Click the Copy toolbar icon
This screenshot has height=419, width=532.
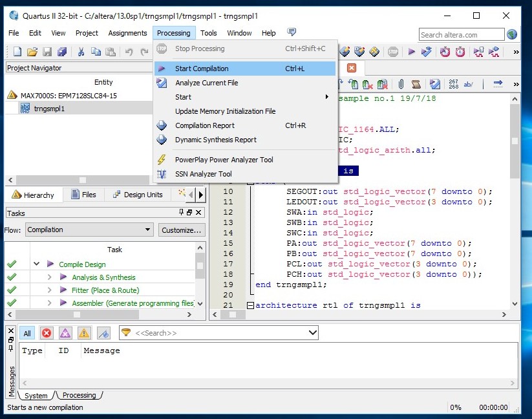coord(96,52)
